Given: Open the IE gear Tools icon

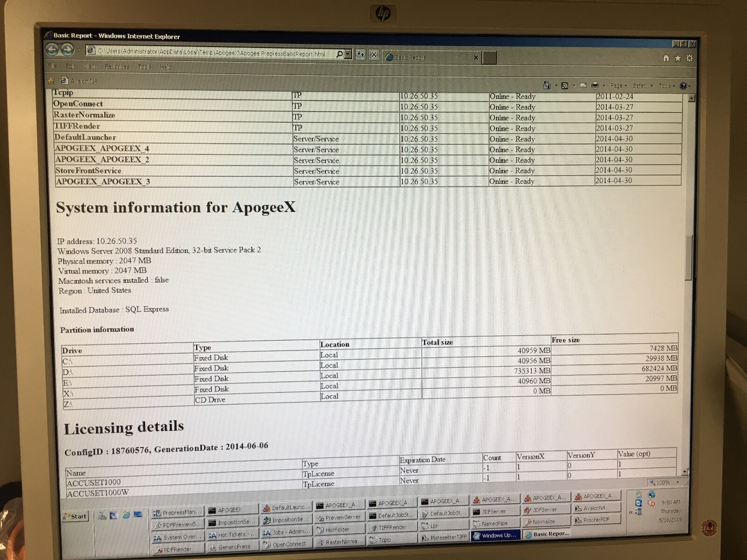Looking at the screenshot, I should (690, 58).
